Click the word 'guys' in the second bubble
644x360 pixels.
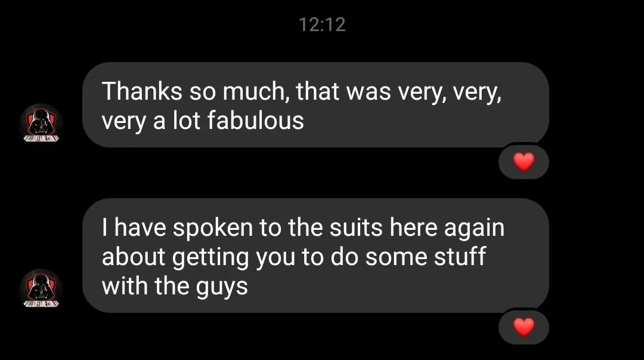pos(221,287)
